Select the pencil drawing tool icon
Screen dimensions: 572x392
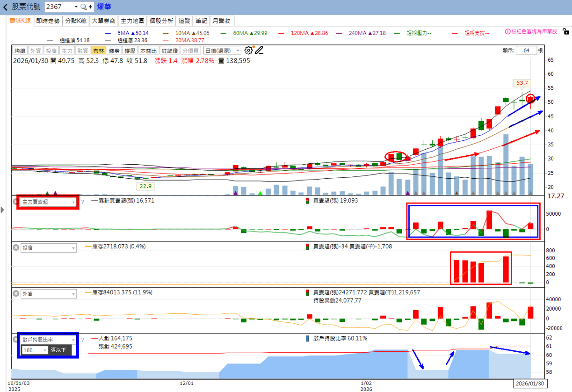click(x=259, y=51)
